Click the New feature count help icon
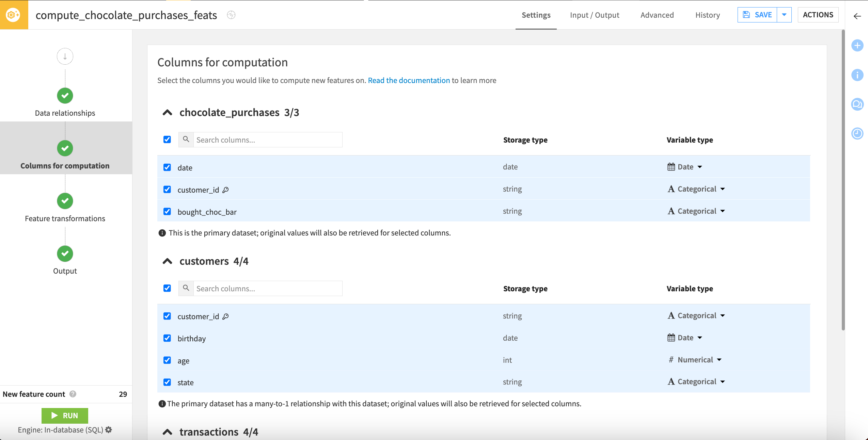This screenshot has width=868, height=440. click(x=73, y=394)
